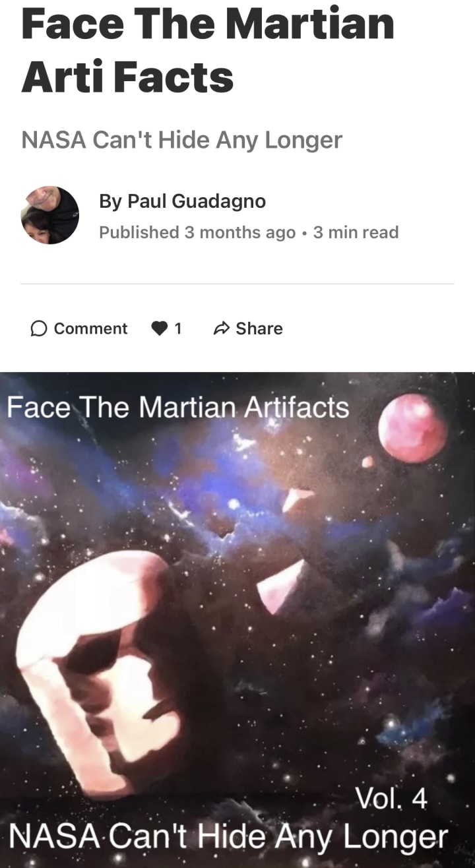Click the 'Published 3 months ago' text
475x868 pixels.
197,232
